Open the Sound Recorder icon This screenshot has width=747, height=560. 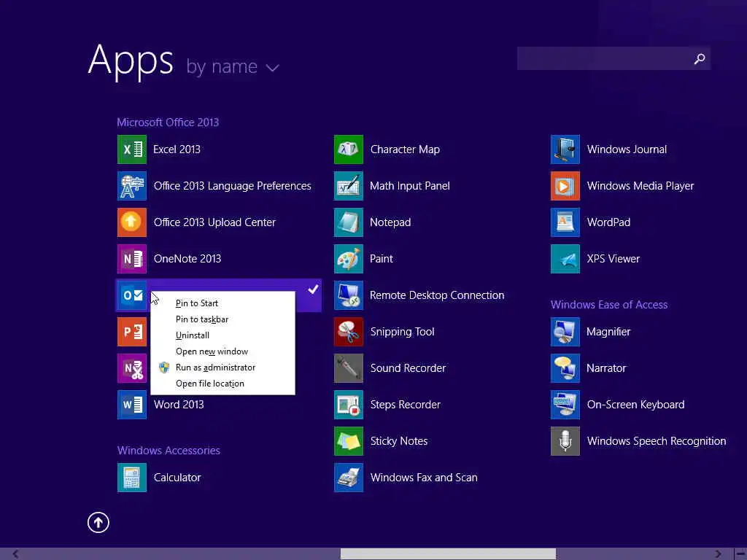[349, 368]
